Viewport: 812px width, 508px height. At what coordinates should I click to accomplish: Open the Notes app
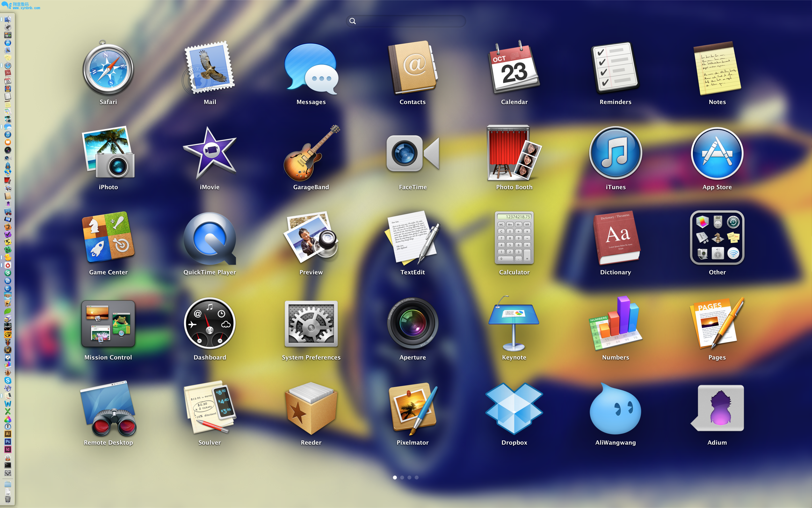point(717,68)
